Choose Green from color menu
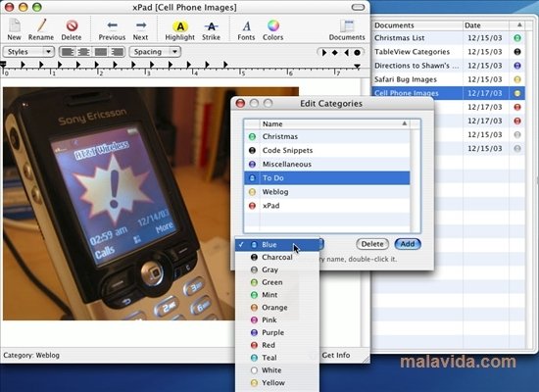This screenshot has height=392, width=539. coord(277,282)
